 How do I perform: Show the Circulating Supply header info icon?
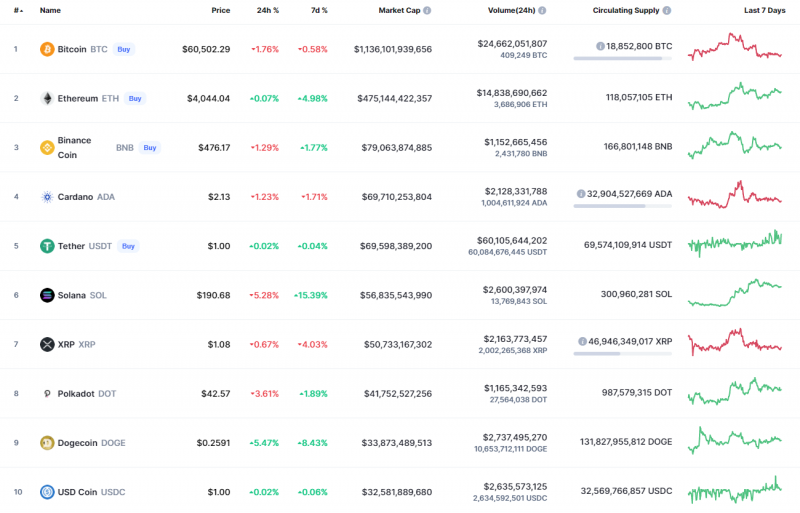(x=667, y=10)
